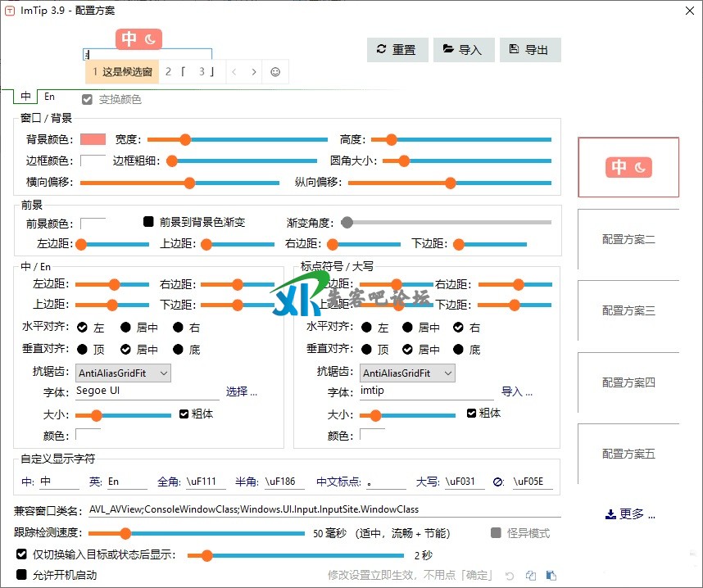Click the previous page arrow in candidate bar

point(234,72)
